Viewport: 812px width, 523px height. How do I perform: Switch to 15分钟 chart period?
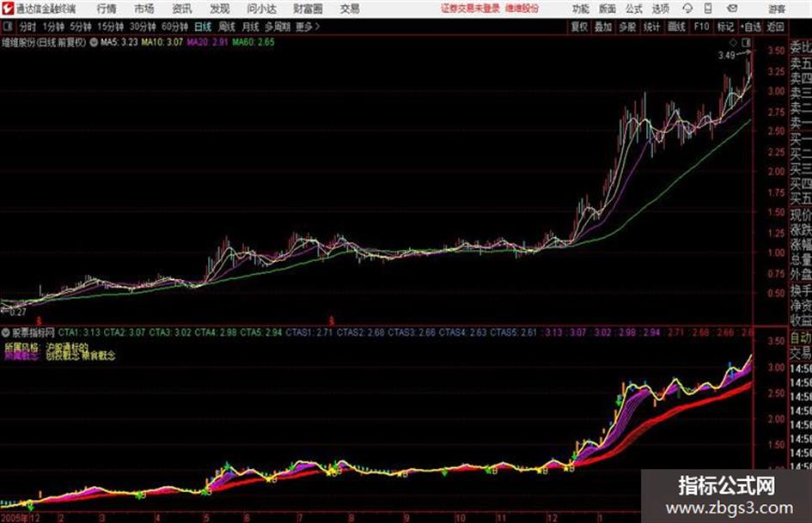pos(110,27)
